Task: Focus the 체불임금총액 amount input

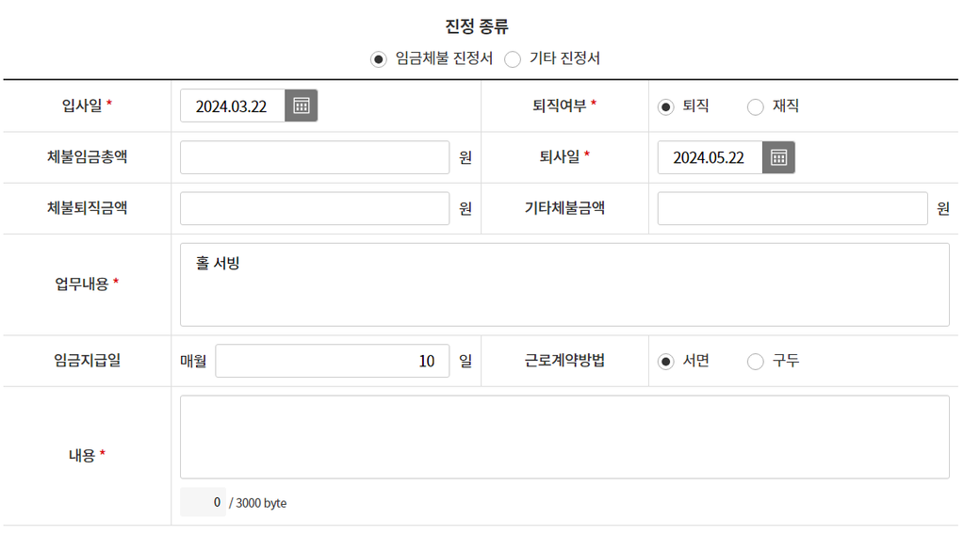Action: (x=315, y=157)
